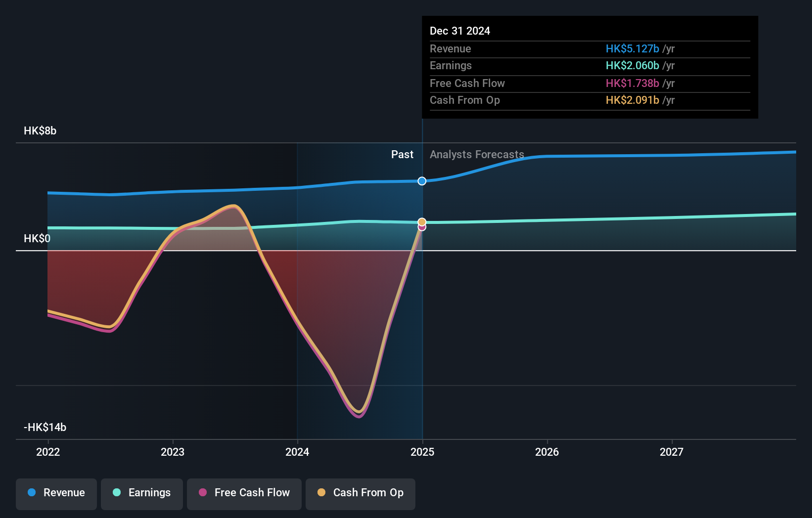Click the HK$8b y-axis label
The width and height of the screenshot is (812, 518).
pyautogui.click(x=40, y=130)
